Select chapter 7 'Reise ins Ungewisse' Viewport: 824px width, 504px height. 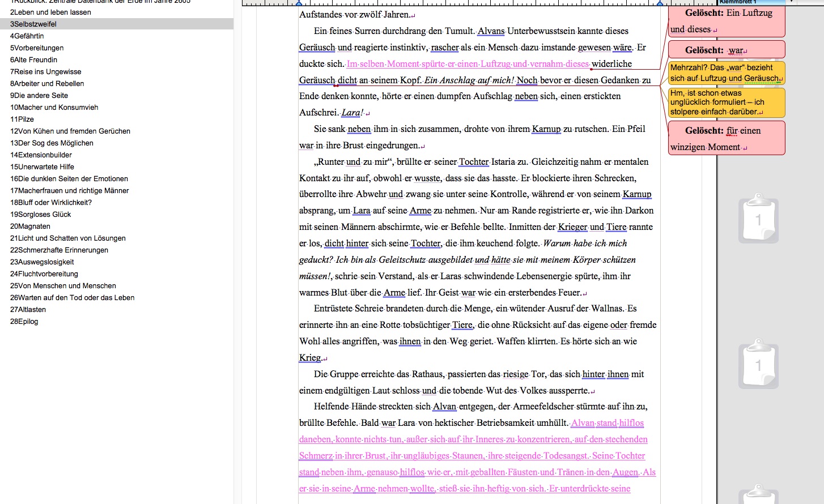pyautogui.click(x=116, y=71)
